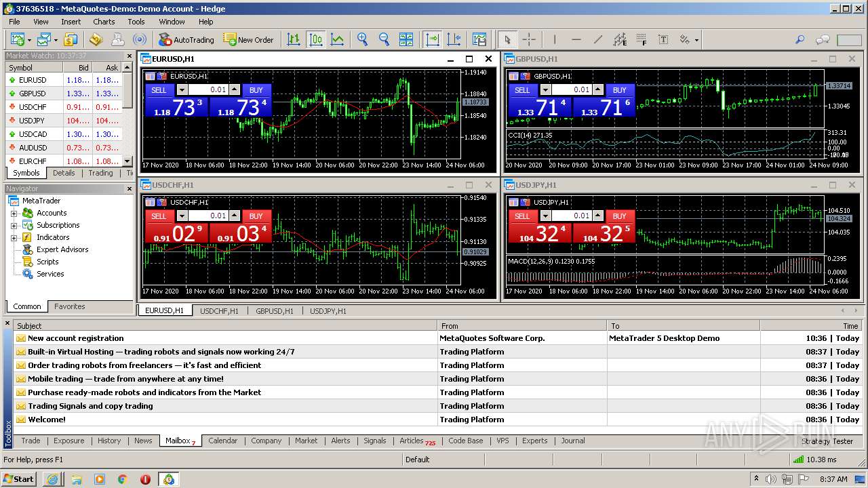Viewport: 868px width, 488px height.
Task: Enable AutoTrading
Action: click(x=186, y=39)
